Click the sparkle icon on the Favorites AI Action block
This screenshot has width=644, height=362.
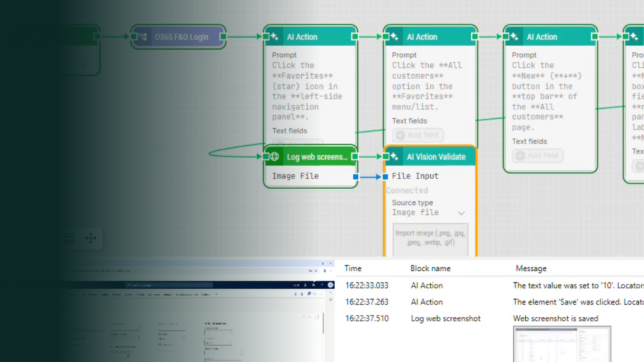click(x=275, y=37)
